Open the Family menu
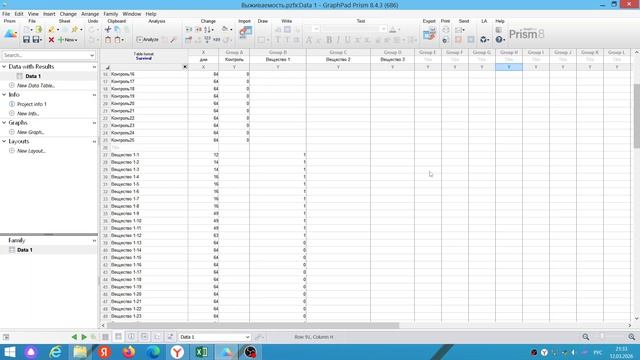This screenshot has height=360, width=640. point(111,14)
